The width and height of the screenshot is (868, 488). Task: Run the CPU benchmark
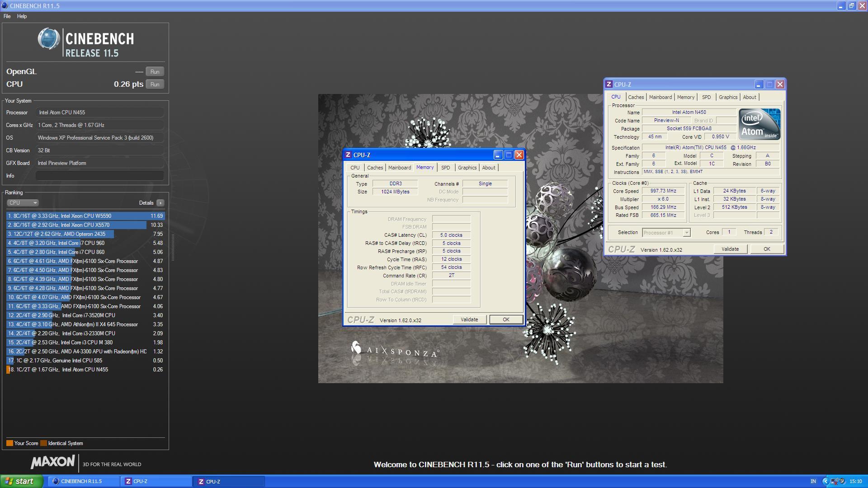point(155,84)
